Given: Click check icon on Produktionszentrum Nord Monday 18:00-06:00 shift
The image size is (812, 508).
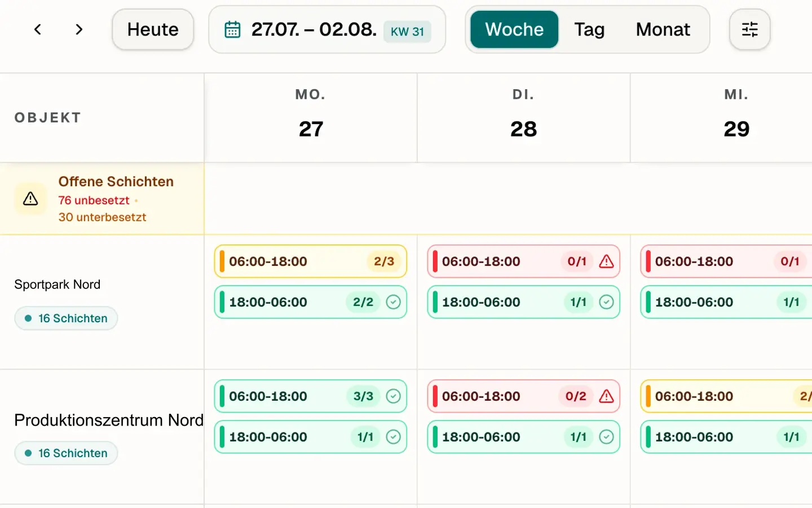Looking at the screenshot, I should 393,437.
